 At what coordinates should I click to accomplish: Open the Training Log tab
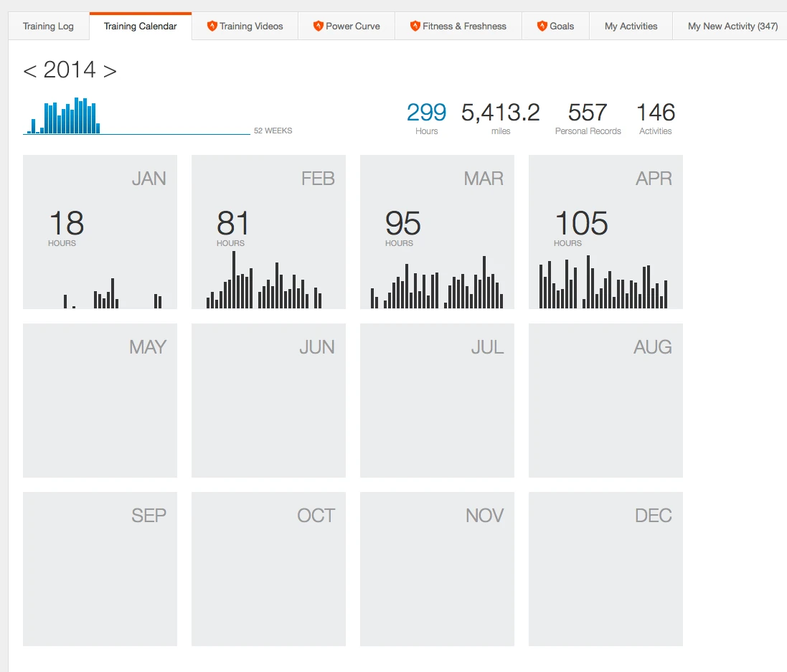click(48, 27)
